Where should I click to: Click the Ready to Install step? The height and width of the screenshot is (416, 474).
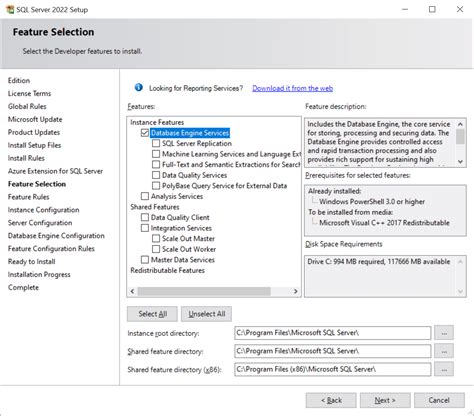click(x=31, y=262)
